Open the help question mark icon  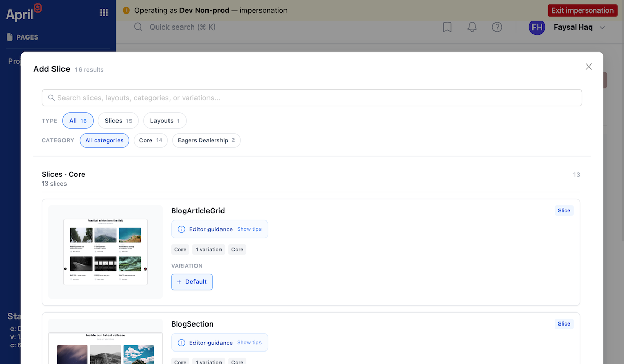click(x=497, y=27)
